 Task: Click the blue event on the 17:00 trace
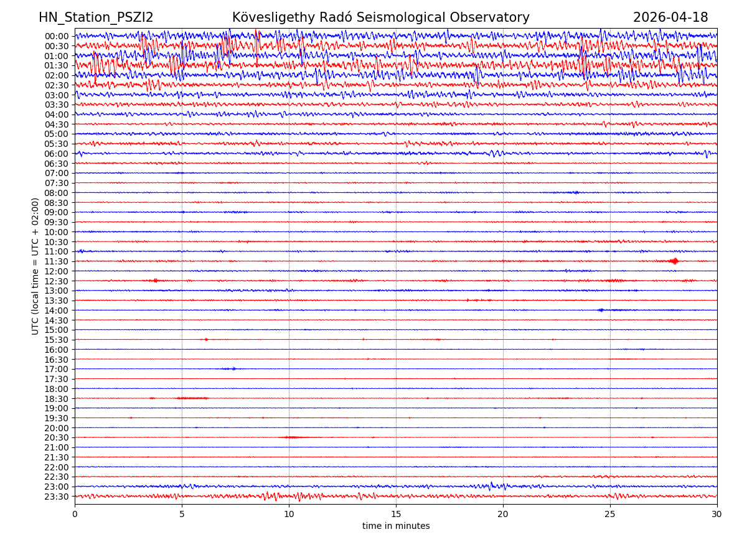(232, 369)
